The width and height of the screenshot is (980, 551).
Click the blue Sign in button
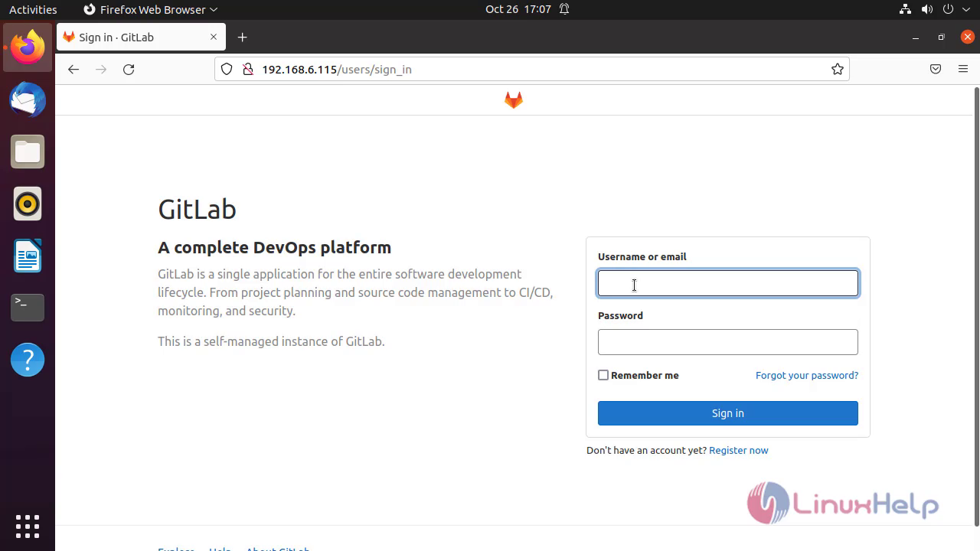(x=728, y=413)
